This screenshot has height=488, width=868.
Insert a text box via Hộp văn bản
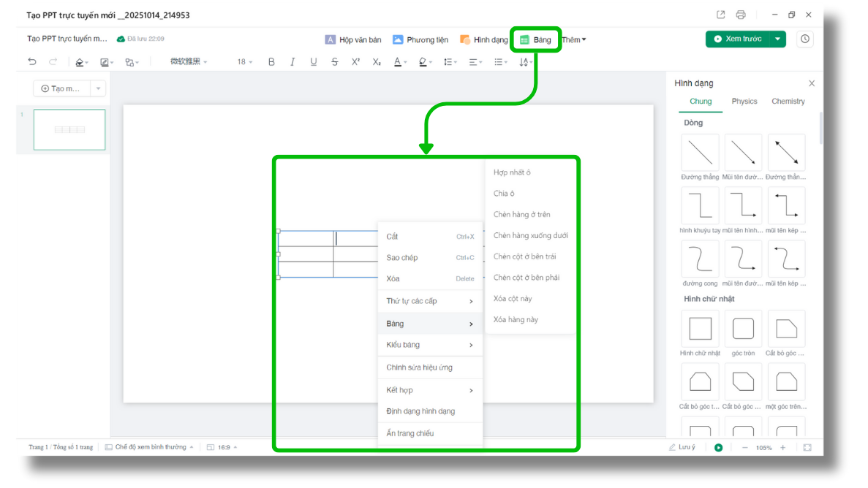pyautogui.click(x=353, y=40)
